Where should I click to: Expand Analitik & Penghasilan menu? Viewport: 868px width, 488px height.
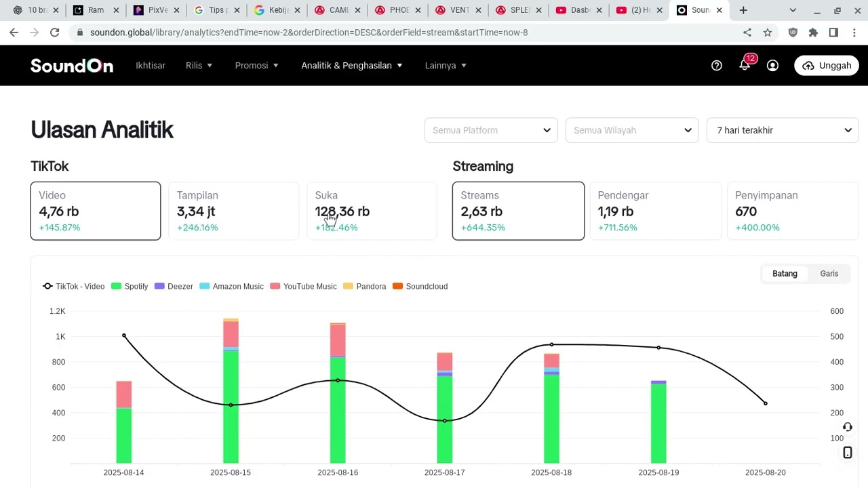pyautogui.click(x=352, y=65)
